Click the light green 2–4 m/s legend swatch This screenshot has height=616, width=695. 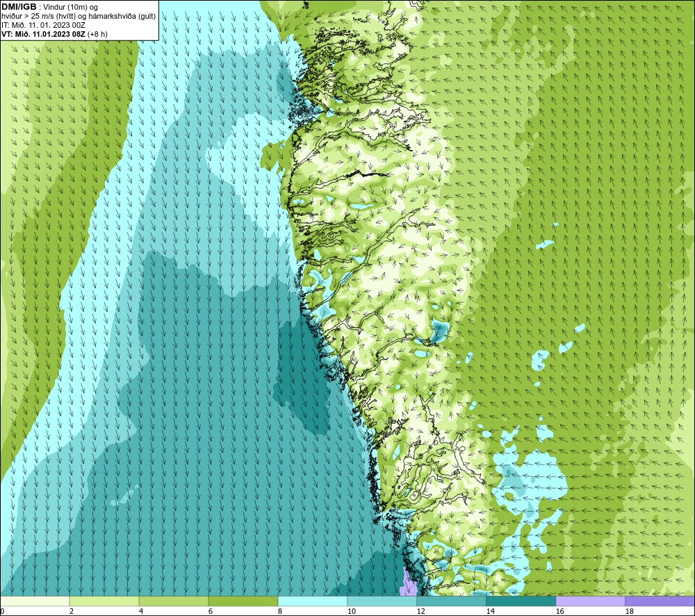point(104,601)
